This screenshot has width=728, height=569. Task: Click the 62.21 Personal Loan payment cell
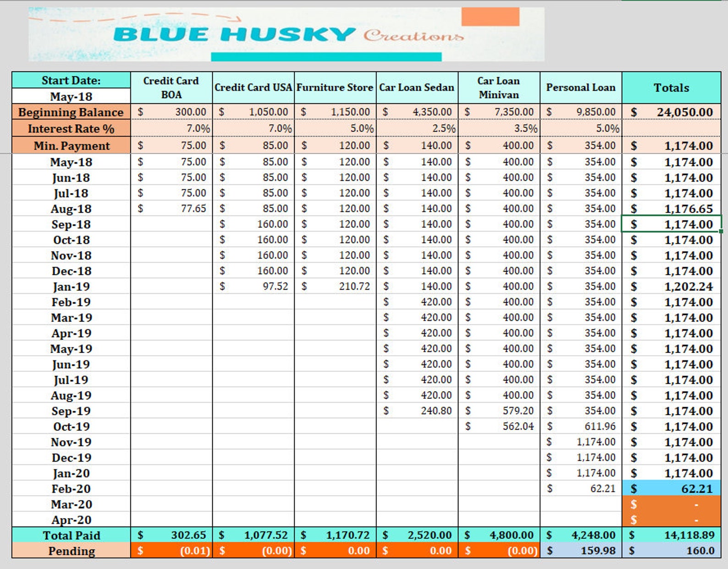pyautogui.click(x=581, y=489)
